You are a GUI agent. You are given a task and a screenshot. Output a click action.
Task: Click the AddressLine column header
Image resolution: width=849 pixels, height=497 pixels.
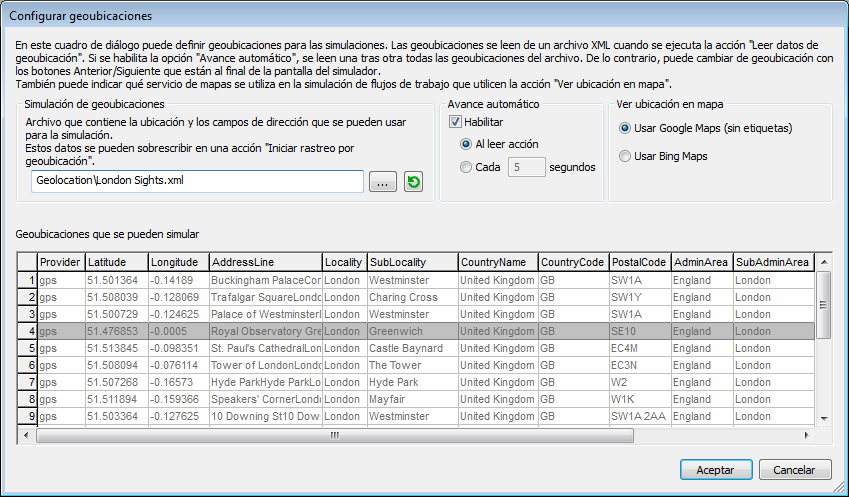coord(265,262)
